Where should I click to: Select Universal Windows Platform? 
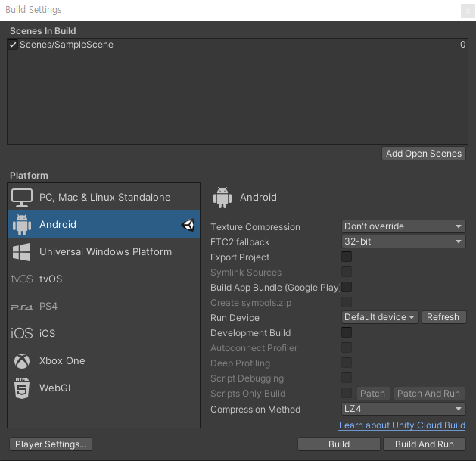(x=104, y=251)
